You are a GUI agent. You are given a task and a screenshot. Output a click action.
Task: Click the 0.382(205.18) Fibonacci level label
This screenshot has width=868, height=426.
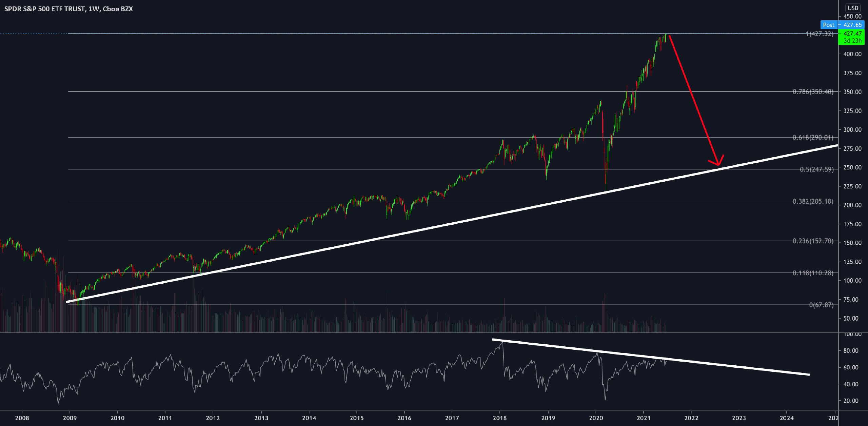point(813,202)
